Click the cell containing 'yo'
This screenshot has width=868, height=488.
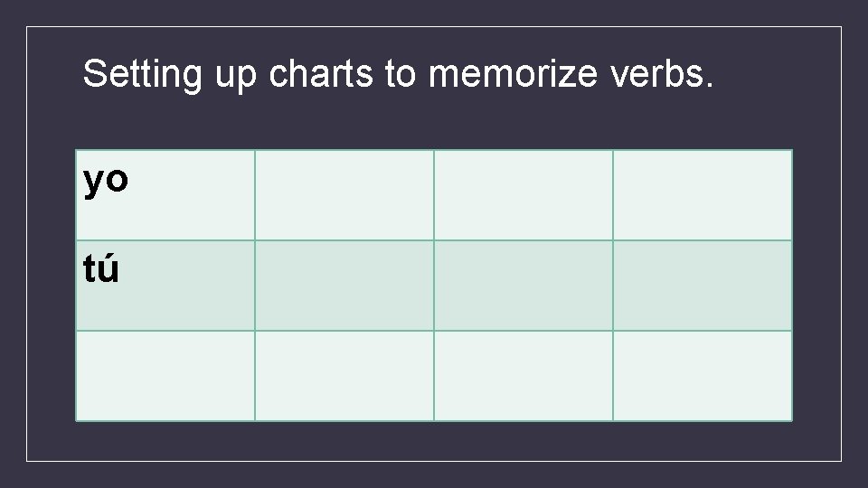165,195
